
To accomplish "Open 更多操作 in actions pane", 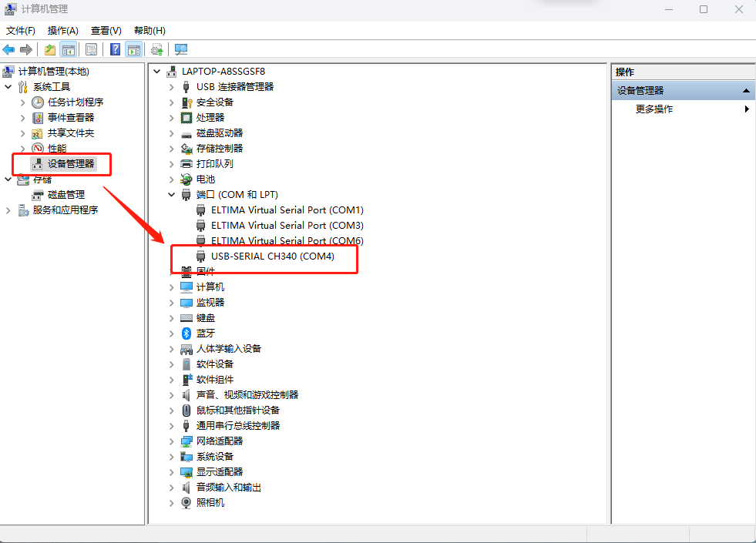I will click(x=654, y=109).
